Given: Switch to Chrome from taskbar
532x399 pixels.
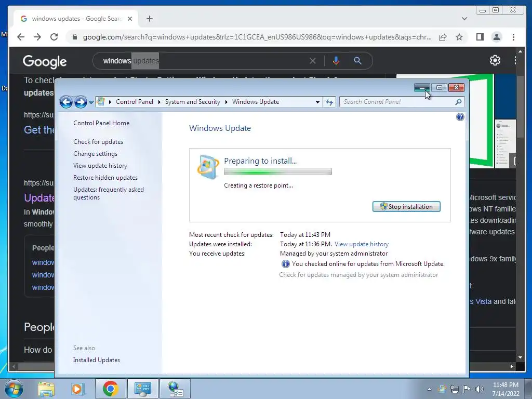Looking at the screenshot, I should pyautogui.click(x=110, y=389).
